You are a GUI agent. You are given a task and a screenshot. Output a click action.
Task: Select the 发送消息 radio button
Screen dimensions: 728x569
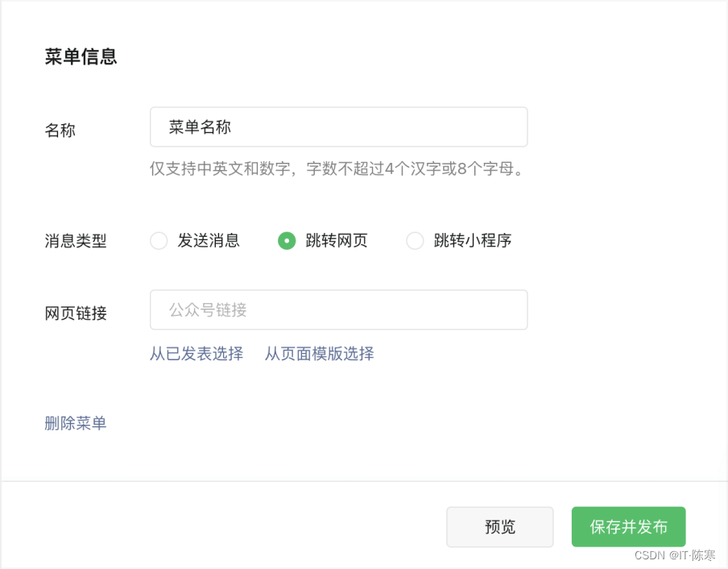pos(159,241)
